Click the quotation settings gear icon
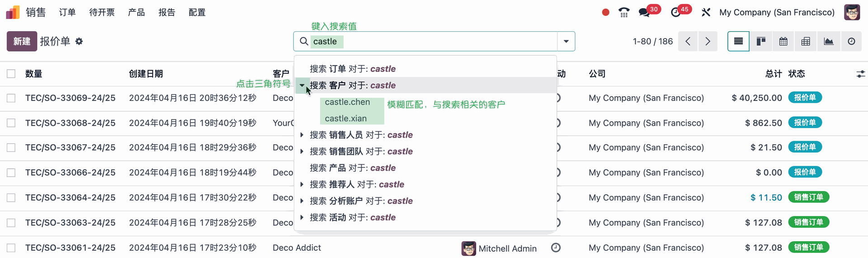Screen dimensions: 868x258 tap(79, 42)
